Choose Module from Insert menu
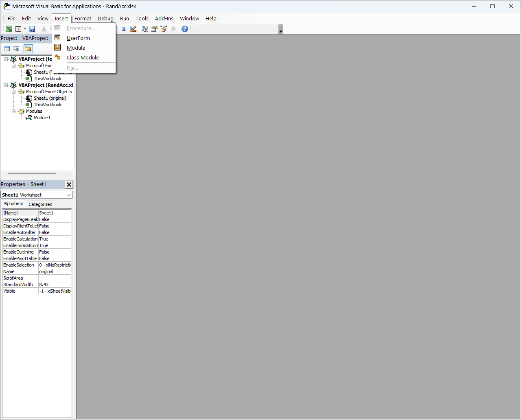 [x=84, y=48]
